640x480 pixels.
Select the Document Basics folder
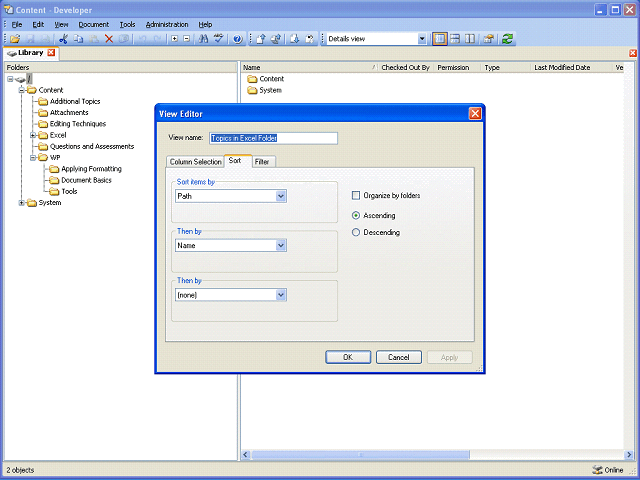(86, 180)
